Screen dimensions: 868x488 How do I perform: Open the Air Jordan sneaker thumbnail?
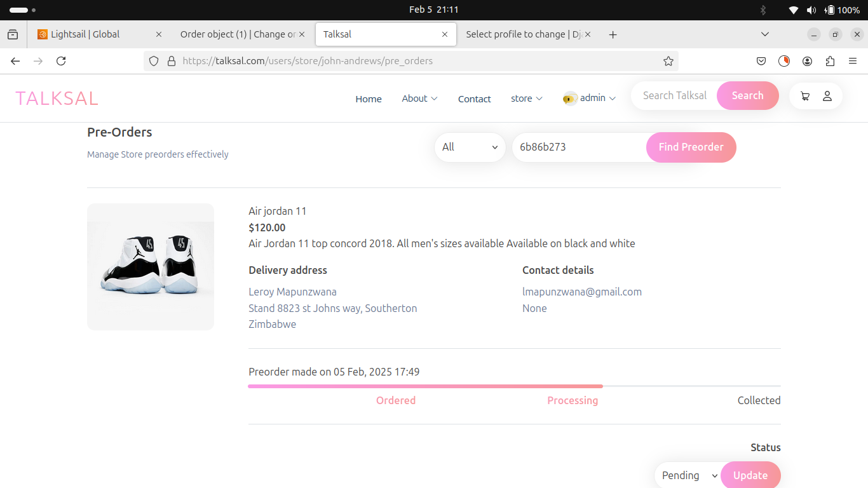click(x=151, y=267)
